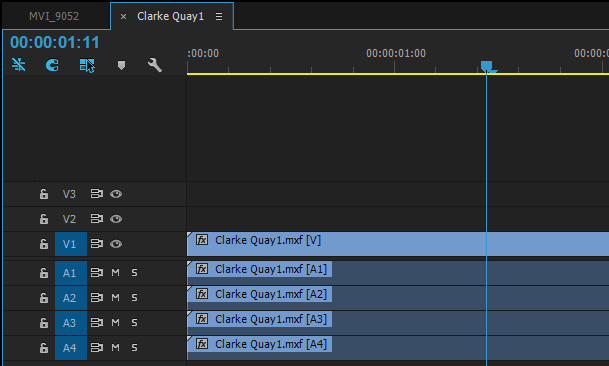Toggle the Snap magnet icon

[52, 65]
